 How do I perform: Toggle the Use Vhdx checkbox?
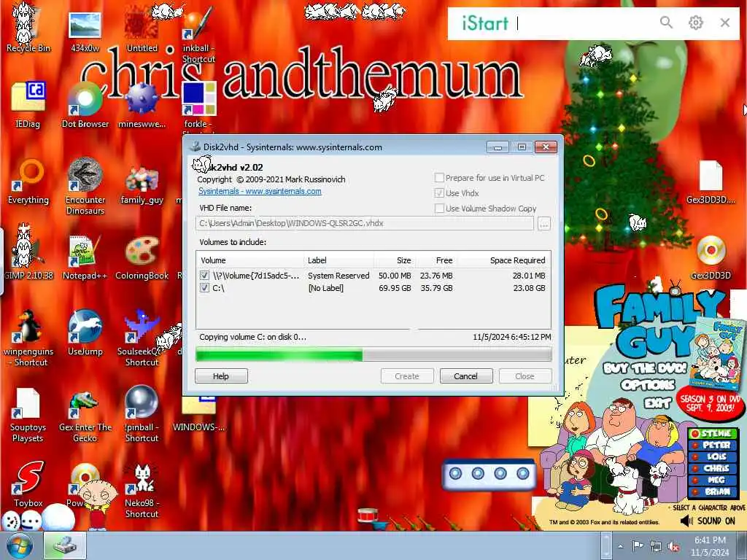coord(439,192)
